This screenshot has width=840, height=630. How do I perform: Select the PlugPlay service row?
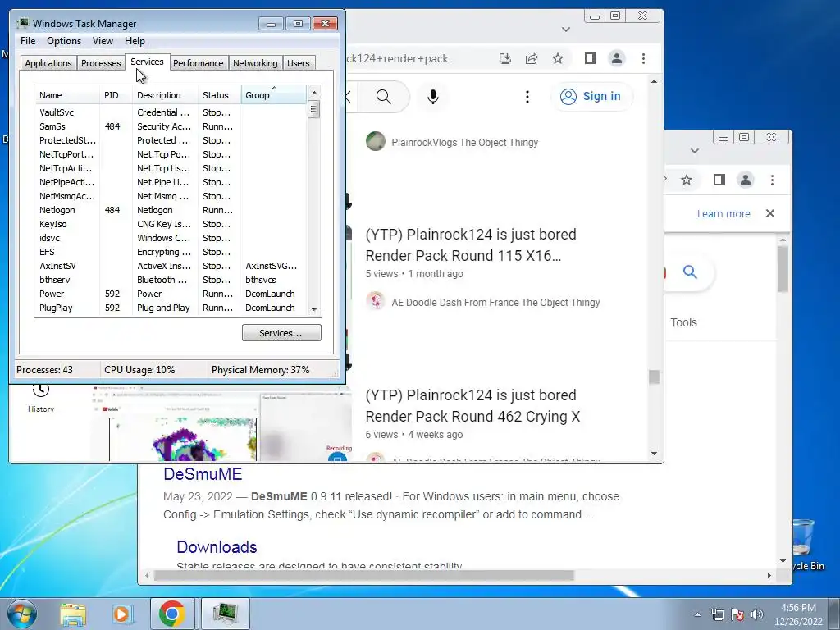pyautogui.click(x=171, y=308)
